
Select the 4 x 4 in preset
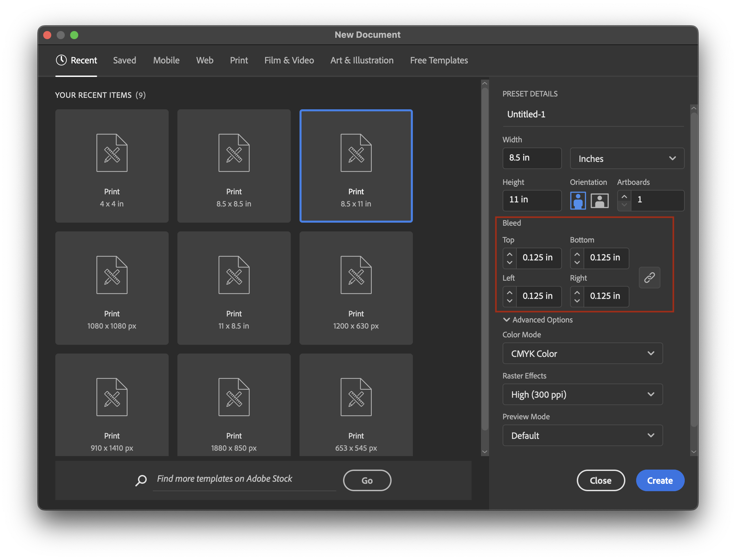(x=112, y=166)
